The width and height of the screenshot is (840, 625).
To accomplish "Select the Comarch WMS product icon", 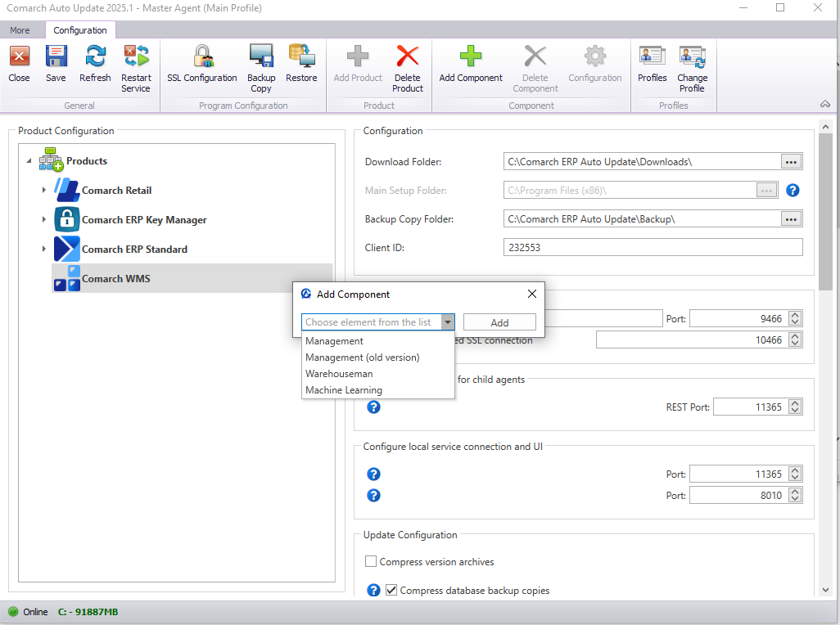I will [x=67, y=278].
